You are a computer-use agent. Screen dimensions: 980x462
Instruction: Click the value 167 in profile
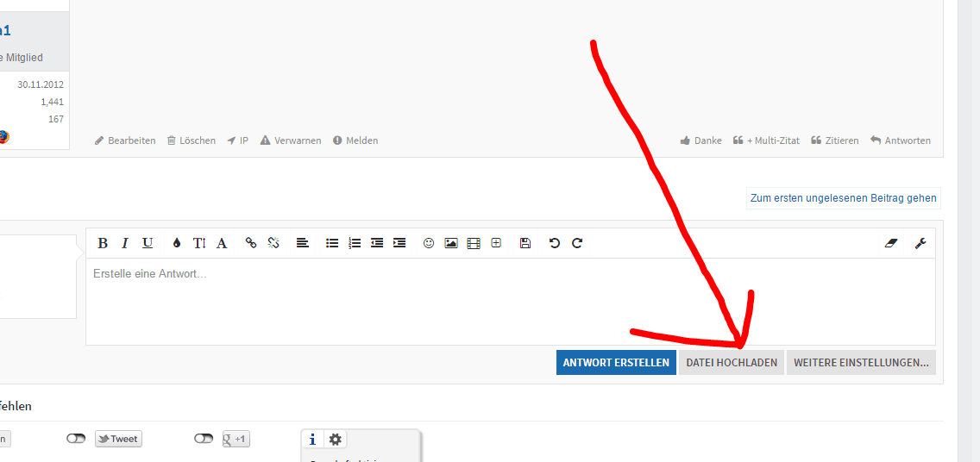click(x=55, y=119)
